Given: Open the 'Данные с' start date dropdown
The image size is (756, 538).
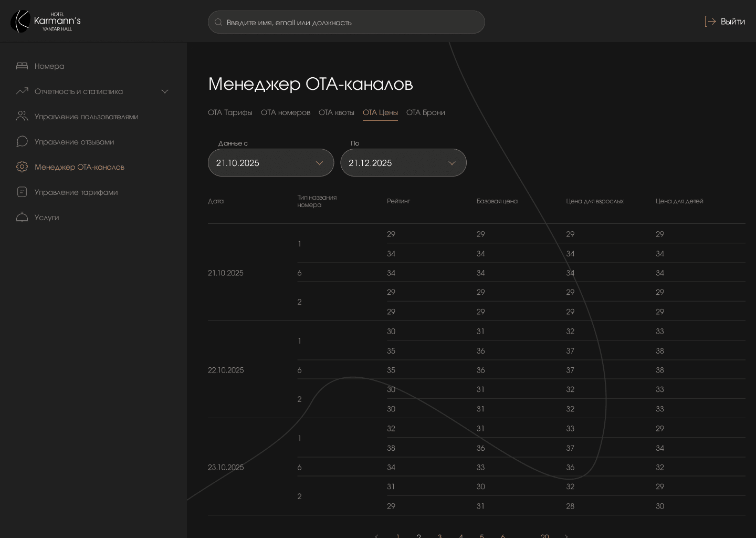Looking at the screenshot, I should [271, 163].
